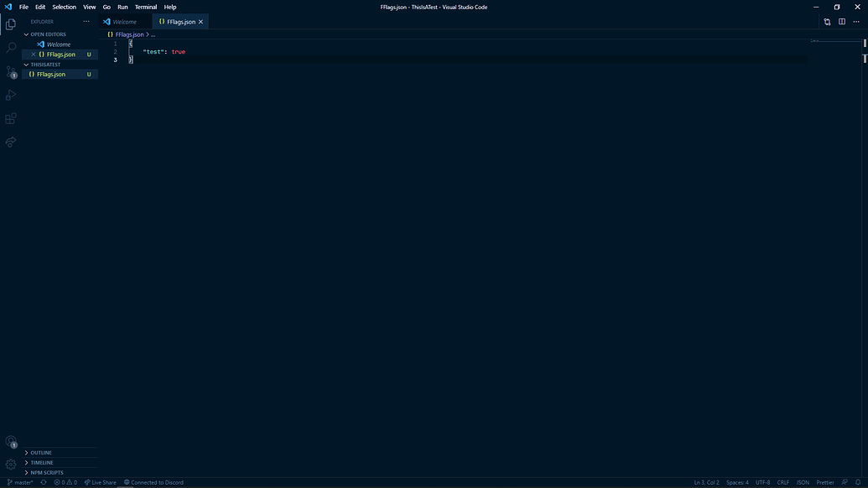
Task: Open editor more actions ellipsis
Action: pyautogui.click(x=856, y=22)
